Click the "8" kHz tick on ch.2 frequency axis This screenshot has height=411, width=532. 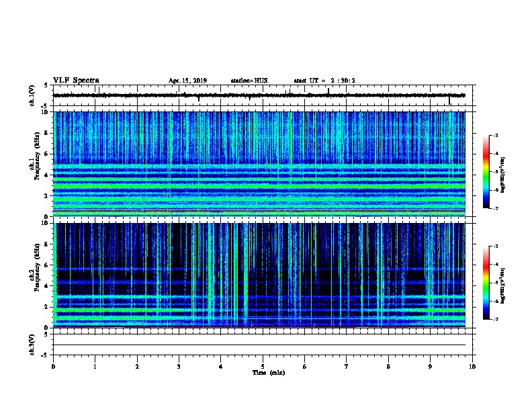pyautogui.click(x=47, y=244)
